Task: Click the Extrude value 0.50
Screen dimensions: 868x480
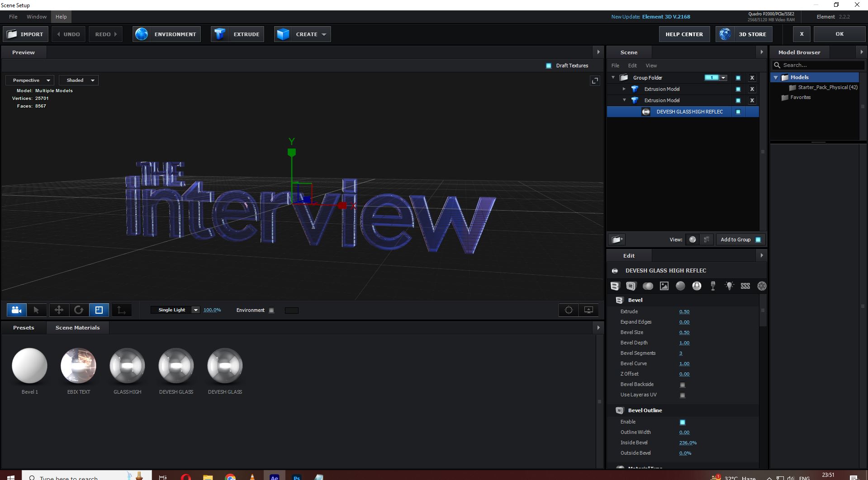Action: pos(684,312)
